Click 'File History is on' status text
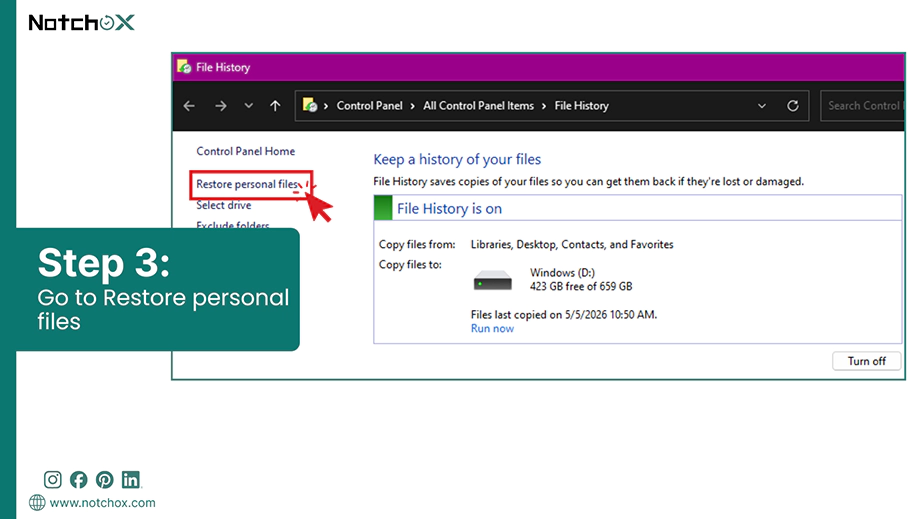 449,209
